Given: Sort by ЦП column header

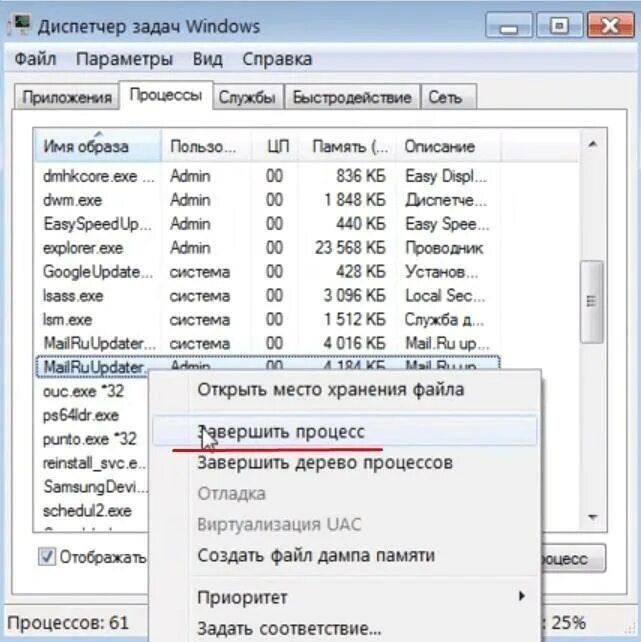Looking at the screenshot, I should tap(275, 146).
